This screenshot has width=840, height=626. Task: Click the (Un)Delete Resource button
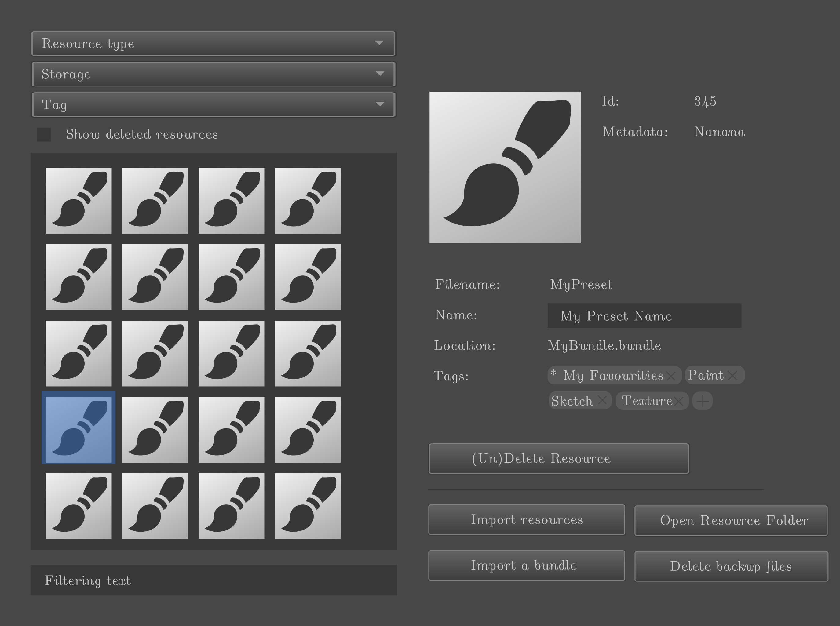558,459
